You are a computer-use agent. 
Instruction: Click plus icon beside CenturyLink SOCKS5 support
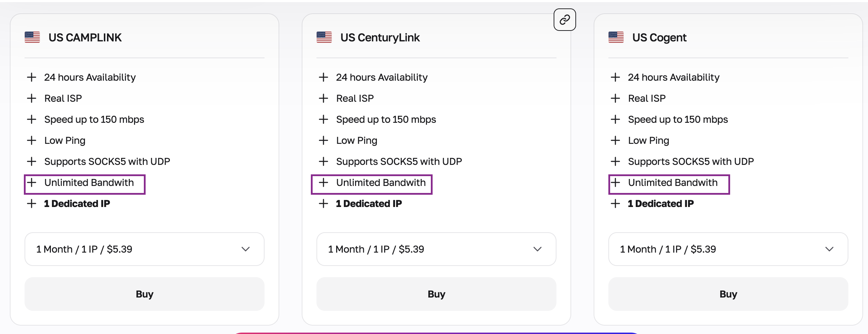323,161
